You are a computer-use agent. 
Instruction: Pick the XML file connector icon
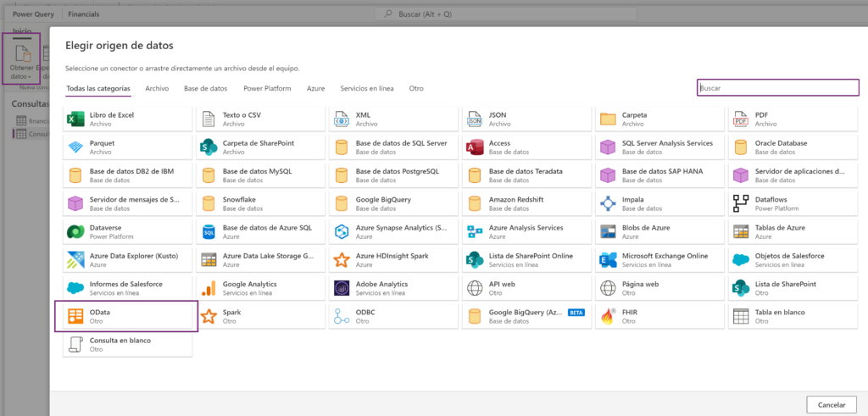(341, 119)
